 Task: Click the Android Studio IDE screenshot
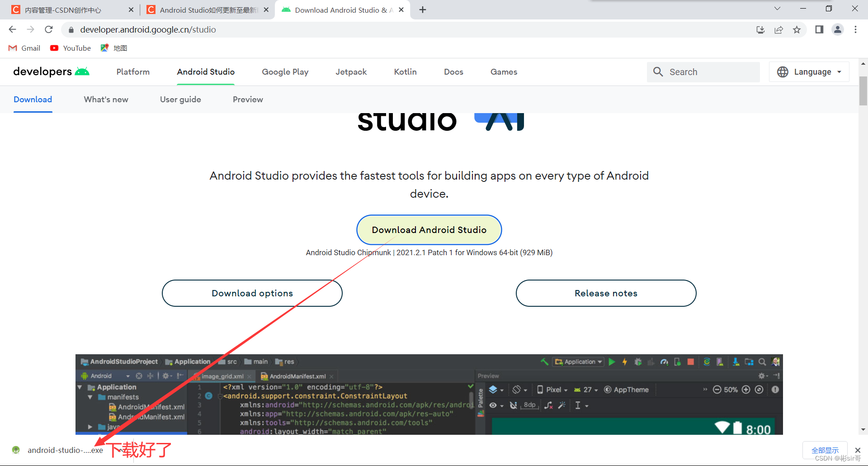[429, 395]
